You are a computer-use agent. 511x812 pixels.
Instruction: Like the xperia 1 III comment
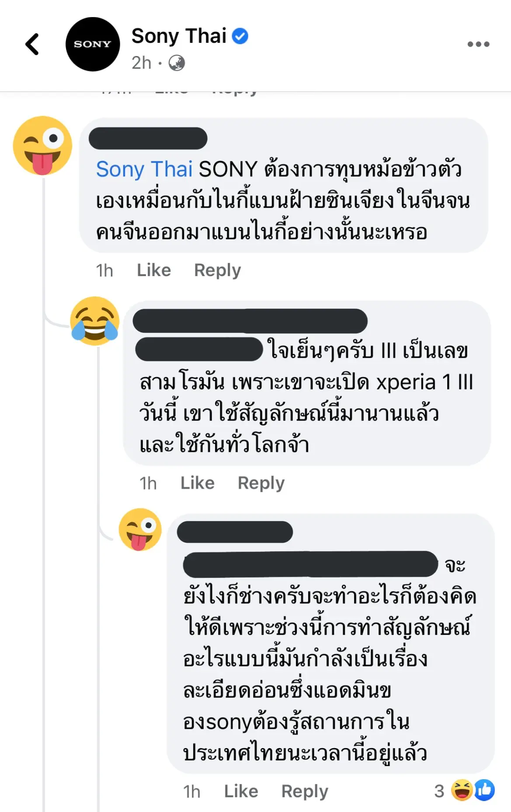click(x=198, y=483)
